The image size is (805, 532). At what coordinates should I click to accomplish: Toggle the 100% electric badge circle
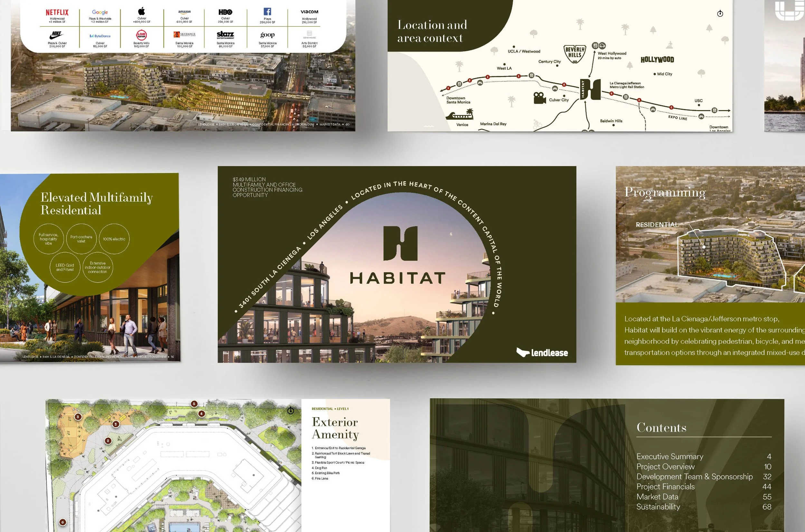click(x=114, y=239)
